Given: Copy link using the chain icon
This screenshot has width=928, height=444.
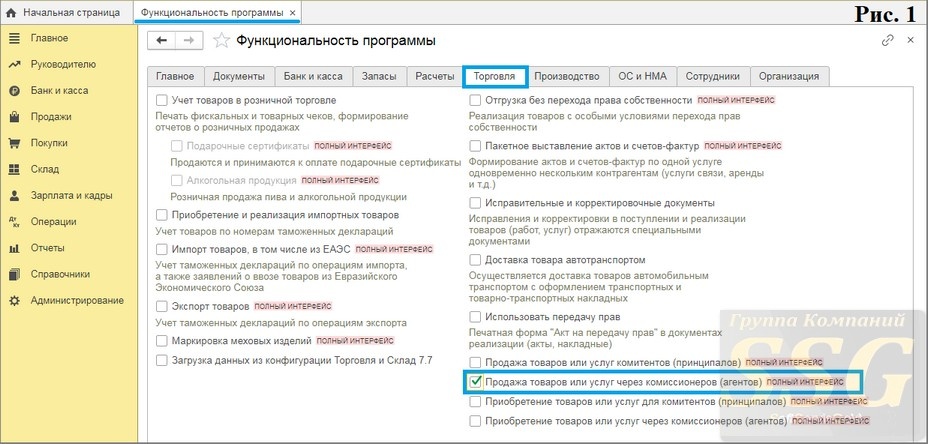Looking at the screenshot, I should tap(887, 40).
